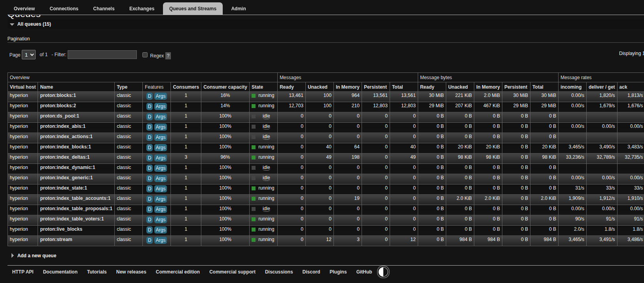Click Args badge in proton:stream row
Image resolution: width=644 pixels, height=283 pixels.
pos(160,240)
